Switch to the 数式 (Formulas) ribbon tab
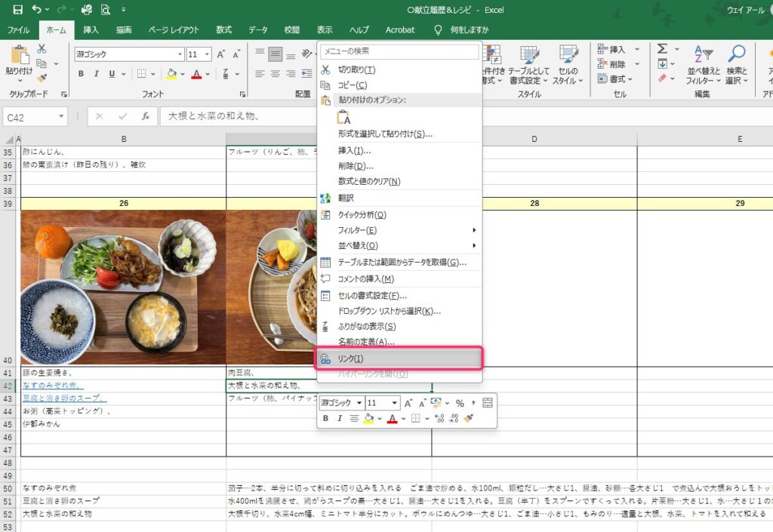This screenshot has height=532, width=773. (223, 29)
